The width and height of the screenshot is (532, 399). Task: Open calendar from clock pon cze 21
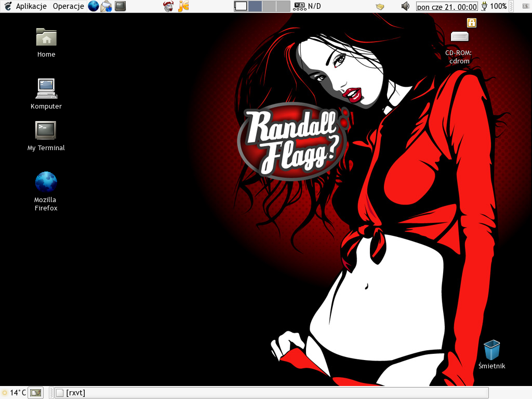click(x=446, y=6)
